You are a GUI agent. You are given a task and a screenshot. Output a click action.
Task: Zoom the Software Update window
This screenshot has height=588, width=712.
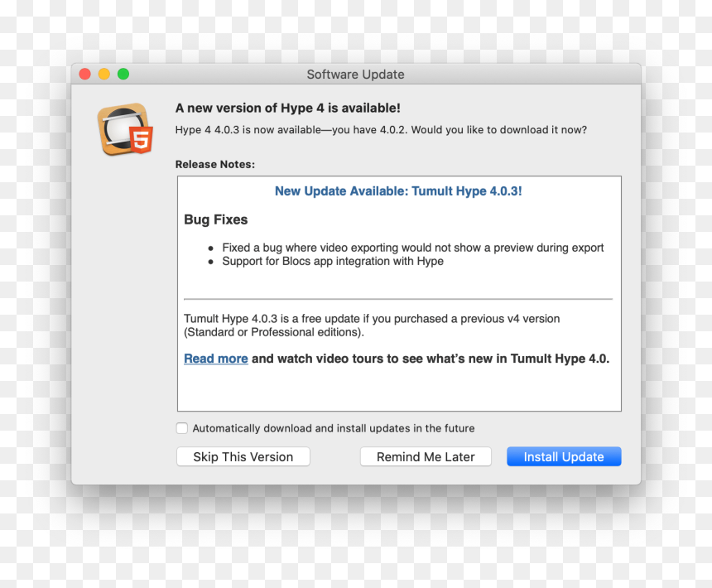click(123, 74)
